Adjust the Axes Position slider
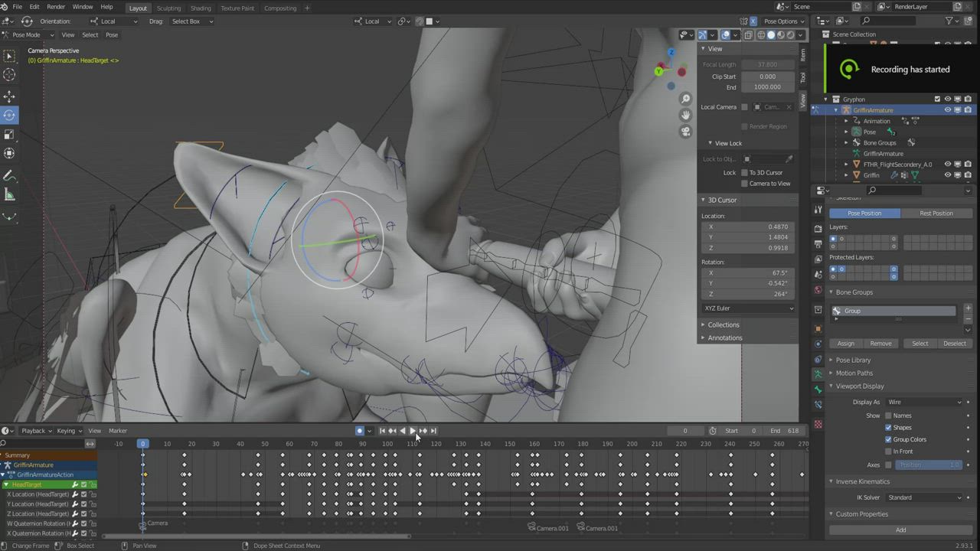This screenshot has width=980, height=551. tap(928, 465)
